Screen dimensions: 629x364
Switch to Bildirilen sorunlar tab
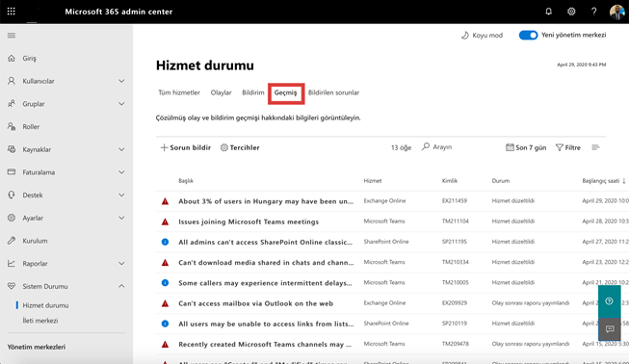point(333,92)
